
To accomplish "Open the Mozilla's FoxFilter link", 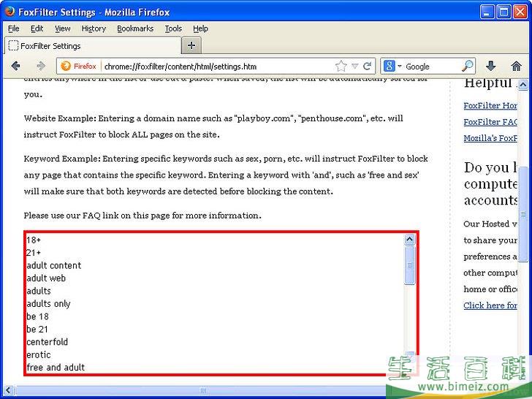I will (490, 138).
